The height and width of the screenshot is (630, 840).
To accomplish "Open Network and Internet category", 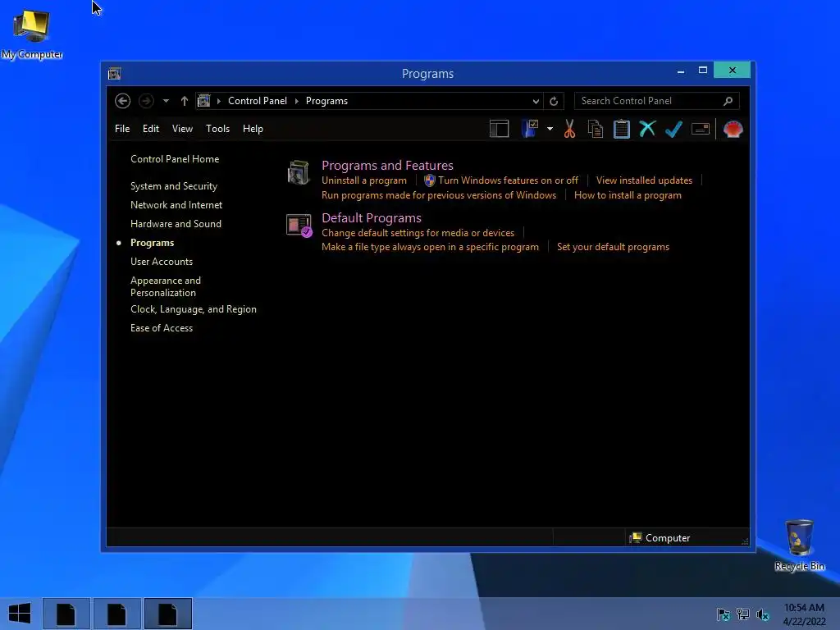I will click(176, 204).
